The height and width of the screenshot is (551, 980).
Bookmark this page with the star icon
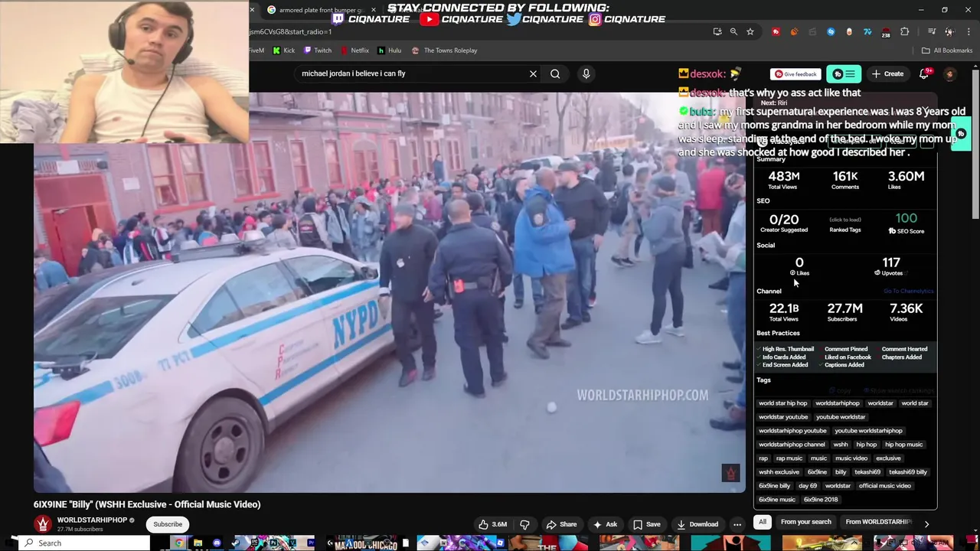750,31
